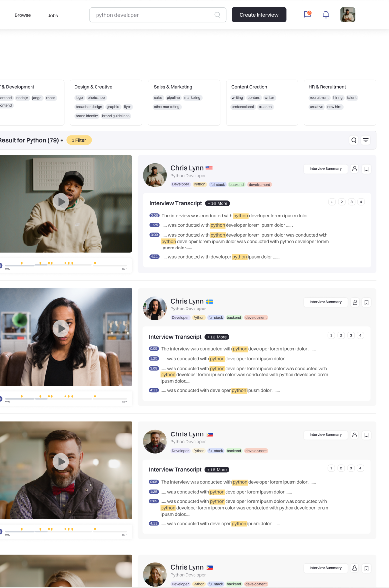Image resolution: width=389 pixels, height=588 pixels.
Task: Click the Create Interview button
Action: (259, 15)
